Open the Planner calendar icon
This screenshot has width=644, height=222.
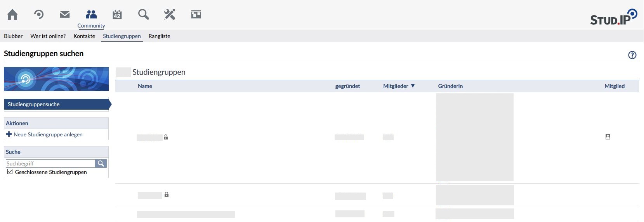tap(117, 15)
